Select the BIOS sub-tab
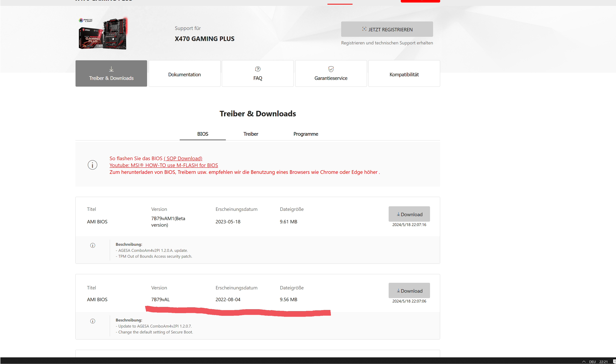616x364 pixels. tap(202, 134)
